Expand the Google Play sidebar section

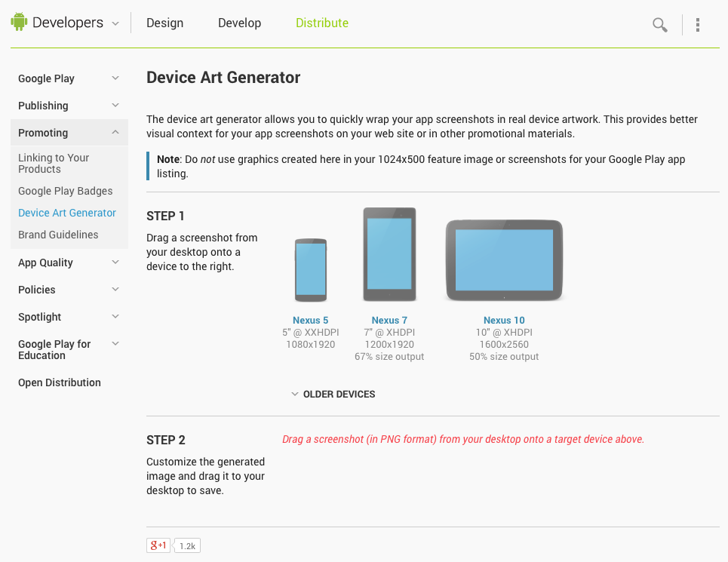coord(115,78)
